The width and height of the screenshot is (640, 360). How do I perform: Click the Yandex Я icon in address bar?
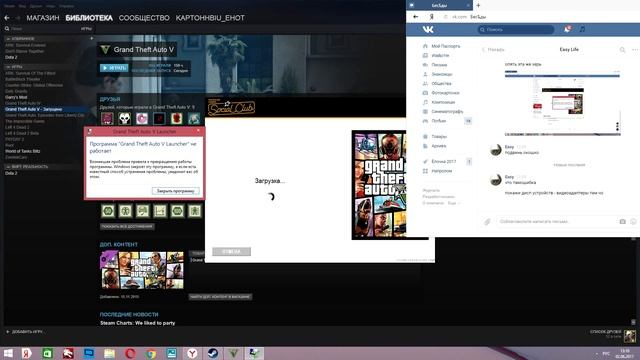[x=431, y=17]
